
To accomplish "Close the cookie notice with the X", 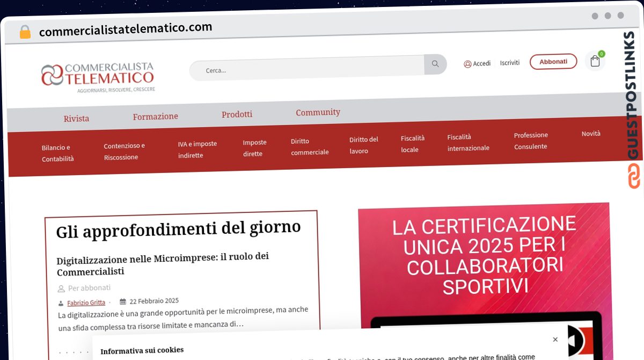I will coord(555,339).
